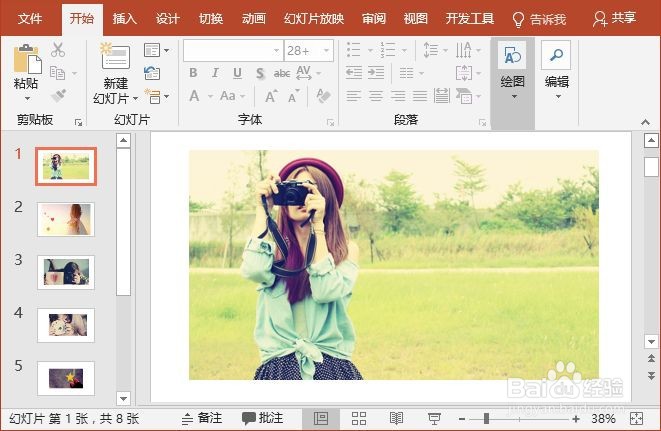This screenshot has width=661, height=431.
Task: Switch to the 动画 tab
Action: click(253, 19)
